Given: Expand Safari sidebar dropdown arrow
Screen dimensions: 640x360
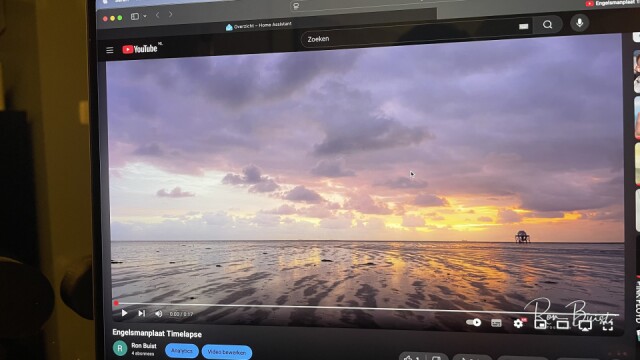Looking at the screenshot, I should click(x=145, y=16).
